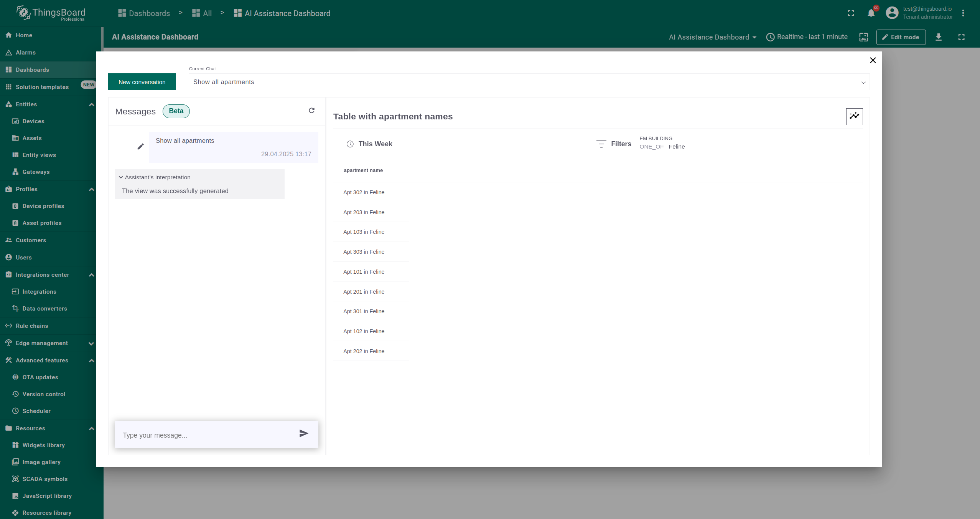Click the Filters funnel icon

coord(601,144)
